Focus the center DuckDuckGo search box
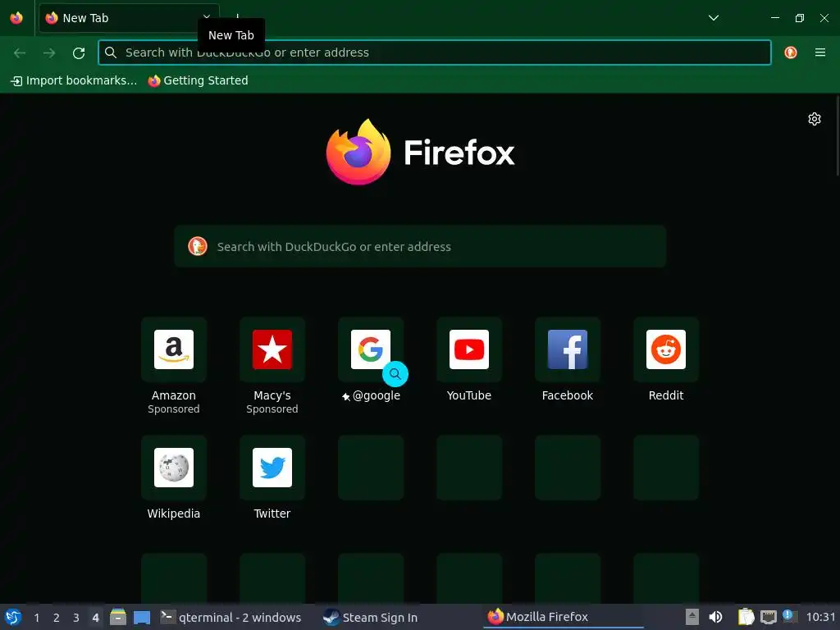 tap(420, 246)
